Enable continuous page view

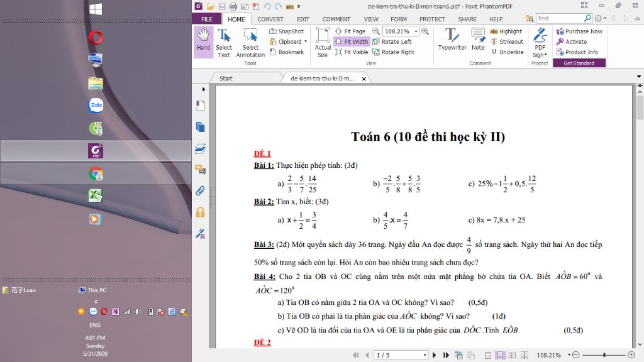coord(500,355)
